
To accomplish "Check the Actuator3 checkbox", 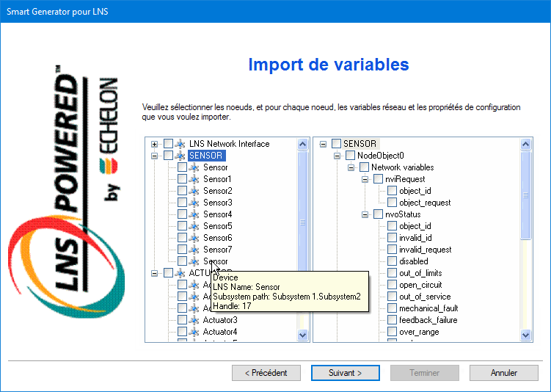I will (x=182, y=319).
